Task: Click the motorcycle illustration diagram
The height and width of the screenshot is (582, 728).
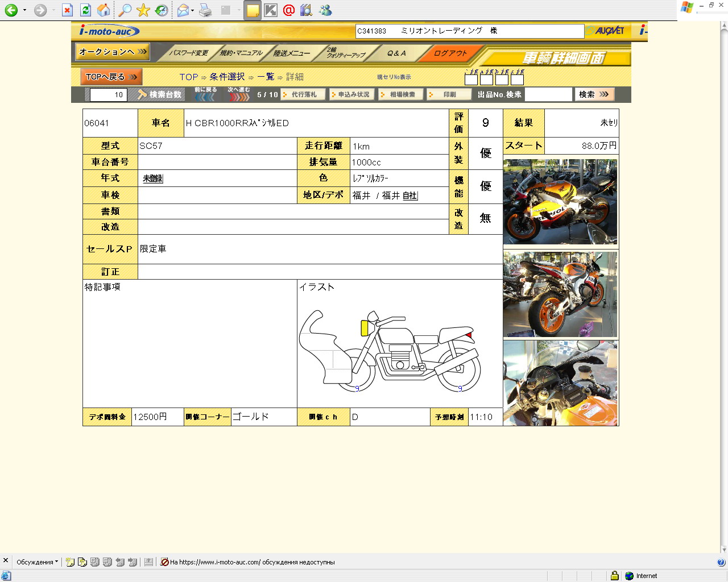Action: (390, 351)
